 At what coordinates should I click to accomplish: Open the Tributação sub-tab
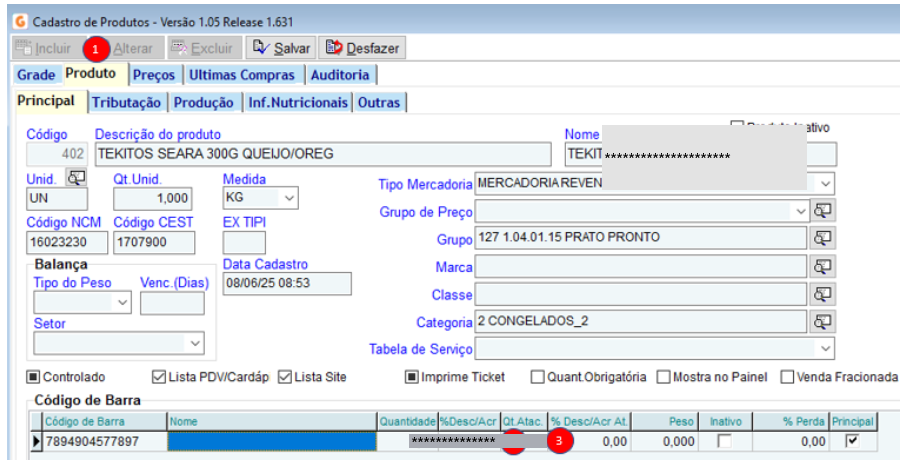126,102
